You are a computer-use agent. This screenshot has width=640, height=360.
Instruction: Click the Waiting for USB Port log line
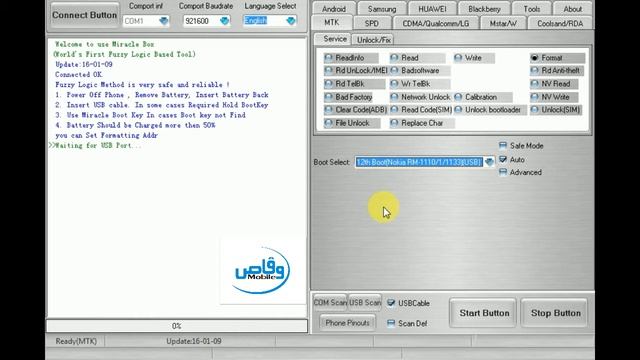pos(98,145)
